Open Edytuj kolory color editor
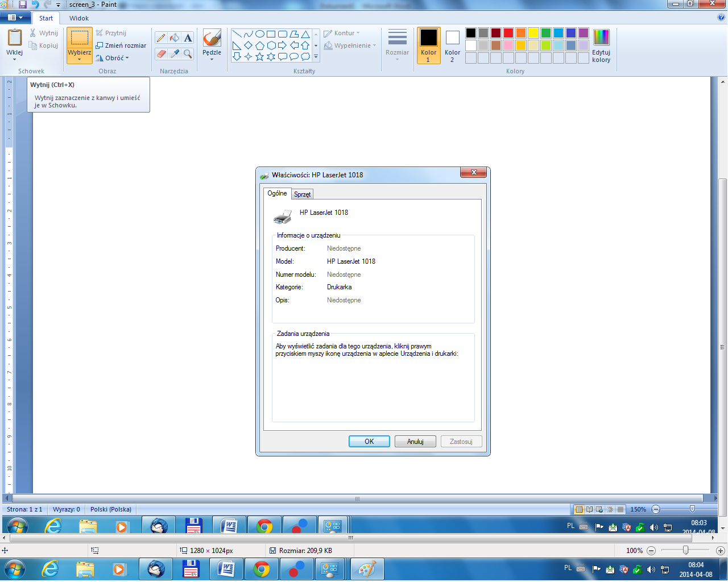Screen dimensions: 728x582 (601, 45)
